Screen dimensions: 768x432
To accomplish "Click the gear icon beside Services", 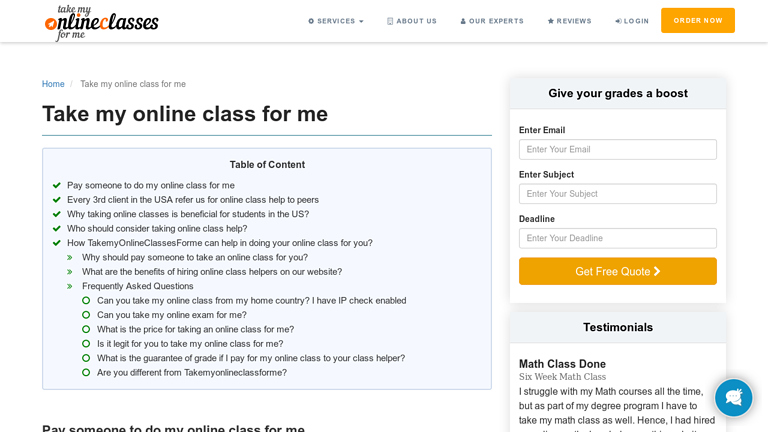I will 311,21.
